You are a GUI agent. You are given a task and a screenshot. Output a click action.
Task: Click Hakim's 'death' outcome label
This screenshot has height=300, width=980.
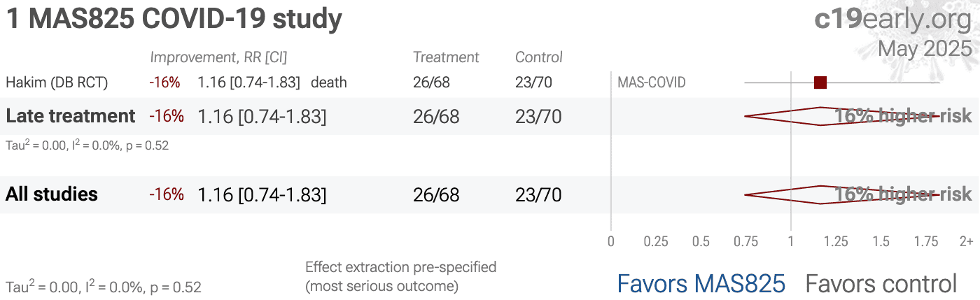[x=329, y=83]
